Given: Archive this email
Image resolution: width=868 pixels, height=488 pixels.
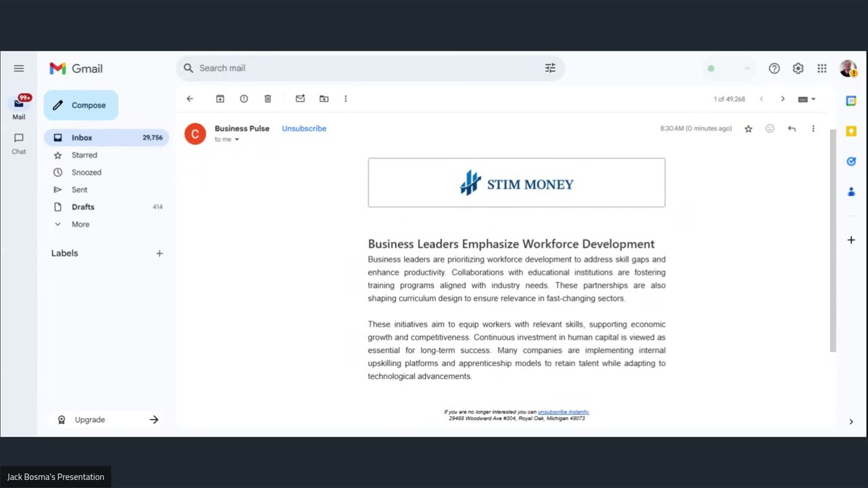Looking at the screenshot, I should coord(220,99).
